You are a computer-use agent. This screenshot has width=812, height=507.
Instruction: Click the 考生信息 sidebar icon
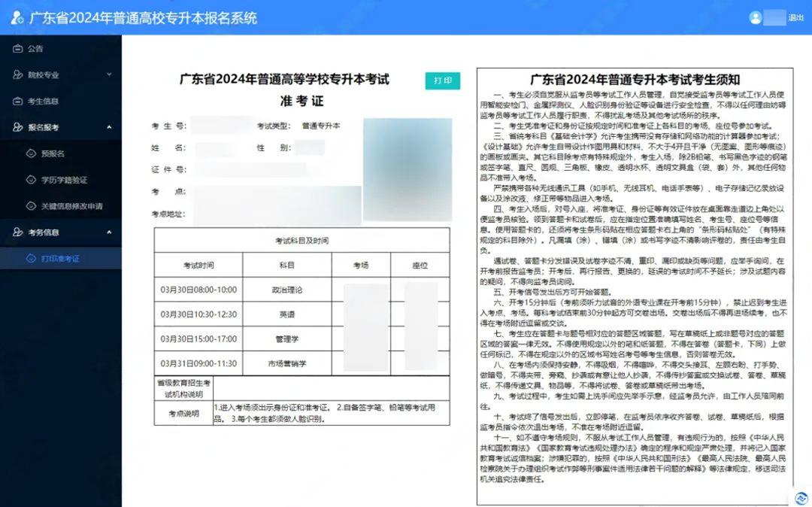(x=18, y=102)
